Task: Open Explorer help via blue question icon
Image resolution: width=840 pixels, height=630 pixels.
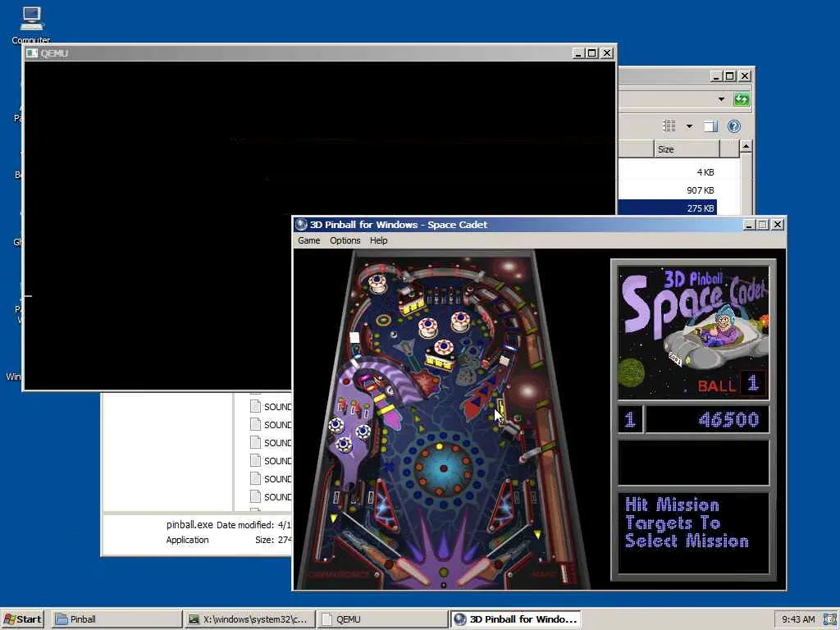Action: 734,126
